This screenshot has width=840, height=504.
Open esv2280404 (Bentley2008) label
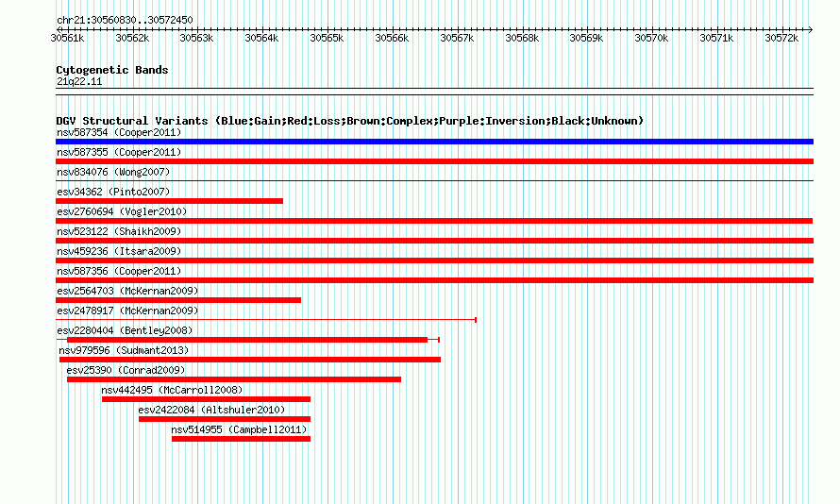125,330
